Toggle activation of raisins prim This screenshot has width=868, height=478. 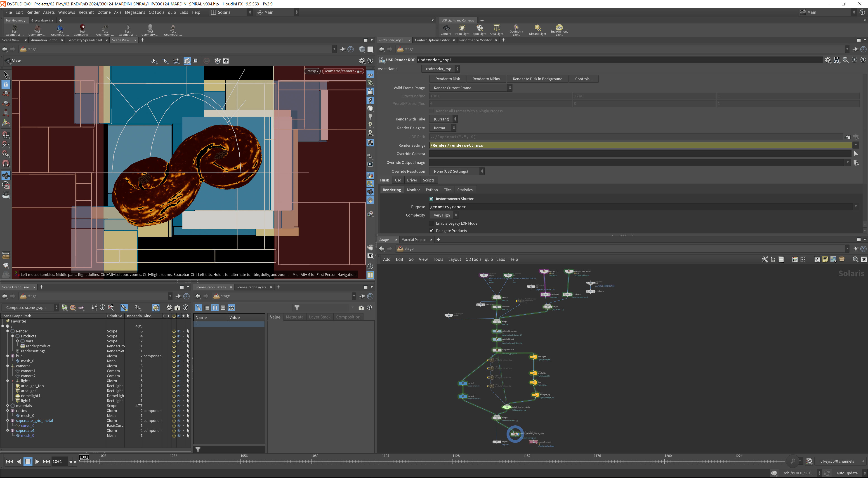(174, 411)
